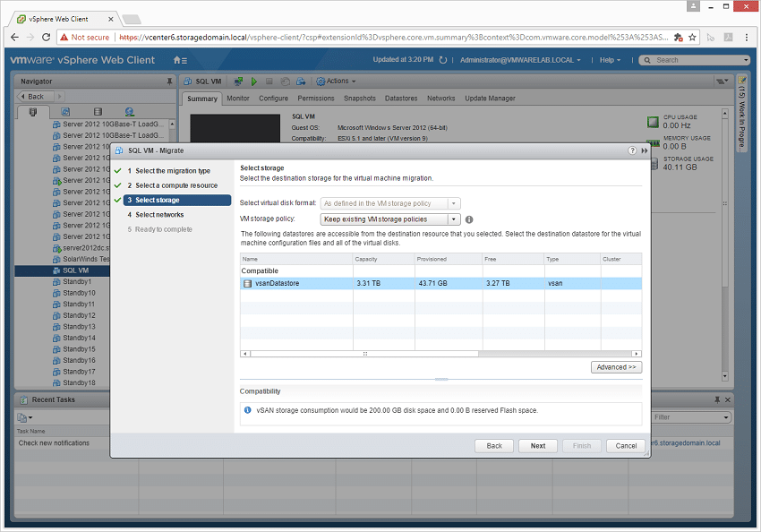Pin the Navigator panel
The image size is (761, 532).
(x=169, y=82)
